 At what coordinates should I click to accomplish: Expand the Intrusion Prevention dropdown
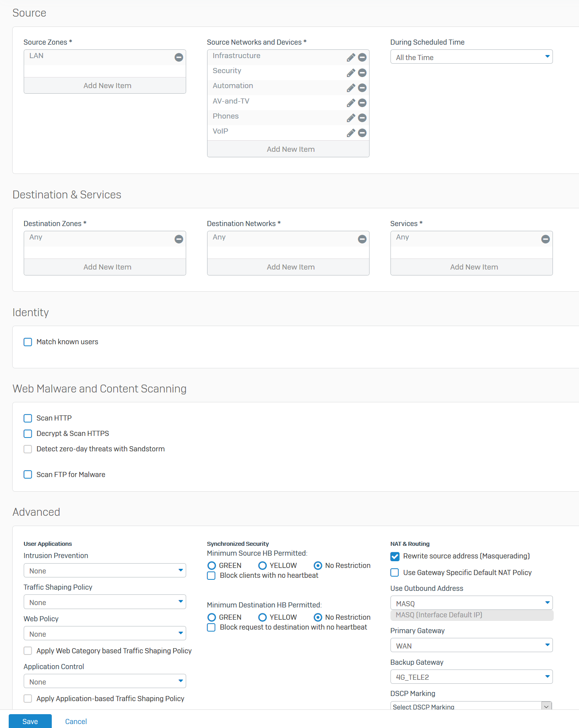(x=105, y=570)
